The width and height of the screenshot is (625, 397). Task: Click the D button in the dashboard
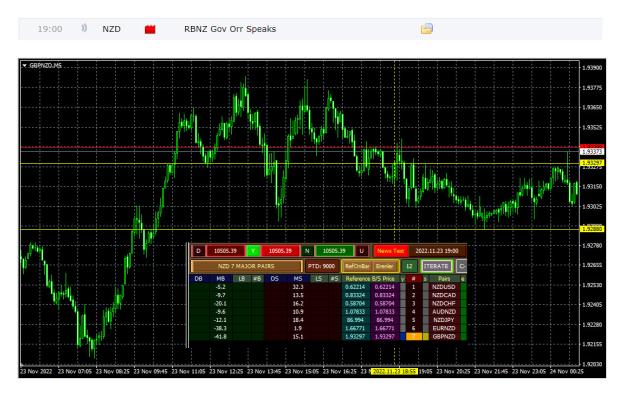198,251
